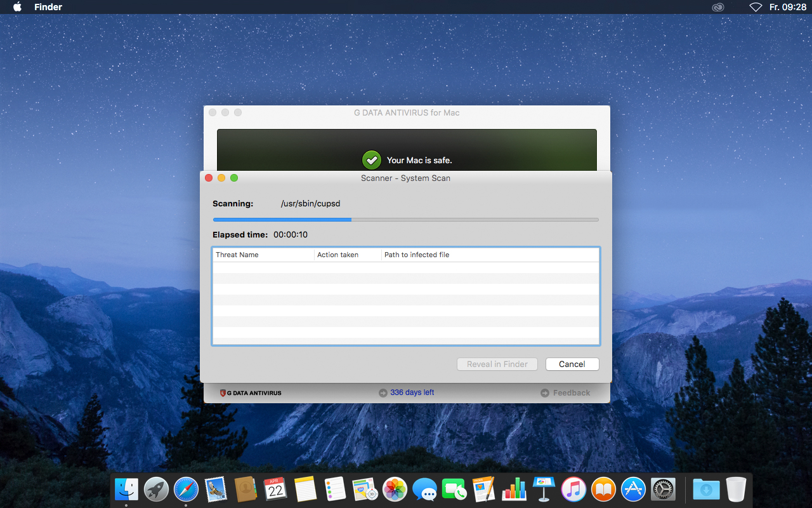Open the Trash in the Dock
Viewport: 812px width, 508px height.
pos(736,489)
